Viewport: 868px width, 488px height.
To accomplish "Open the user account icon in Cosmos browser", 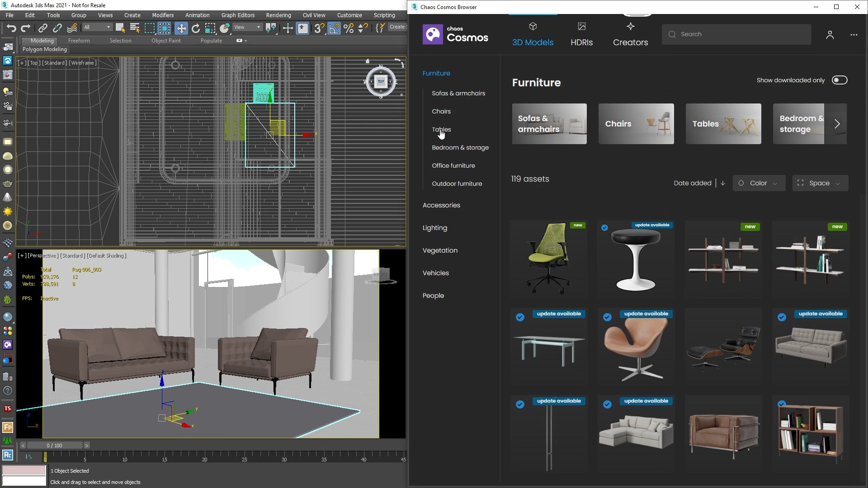I will 830,35.
